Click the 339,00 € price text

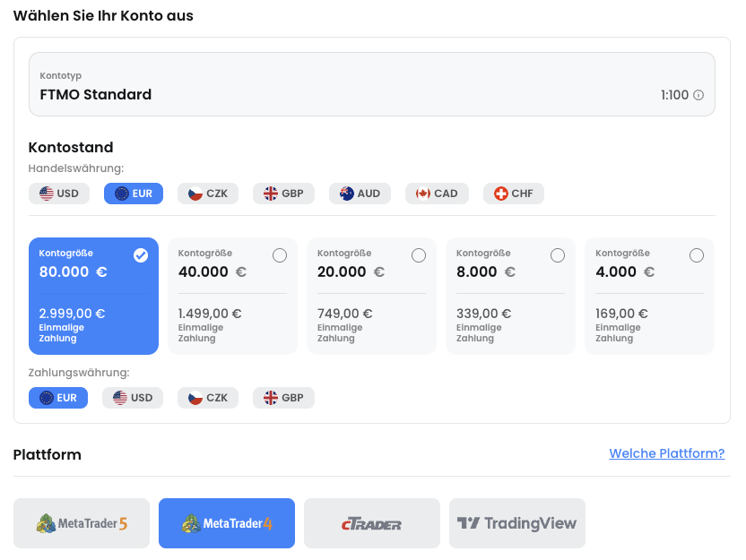pos(484,314)
